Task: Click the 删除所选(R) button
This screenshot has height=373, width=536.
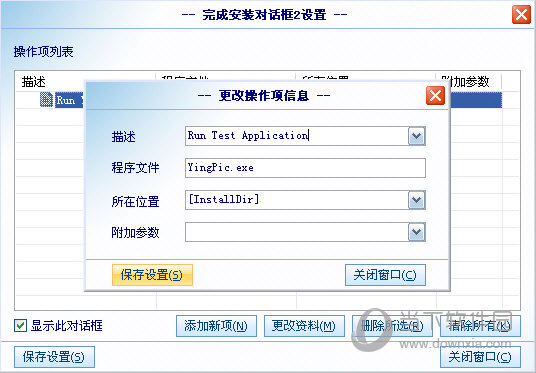Action: pyautogui.click(x=392, y=326)
